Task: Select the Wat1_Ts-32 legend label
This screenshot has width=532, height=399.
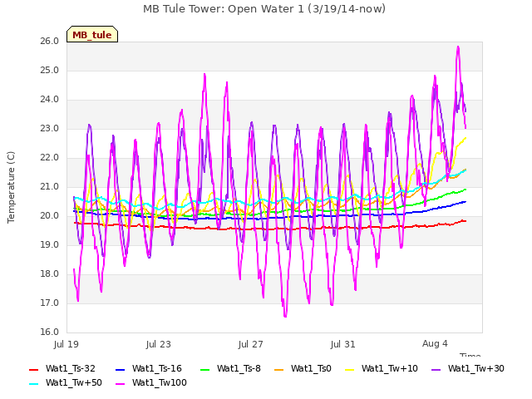Action: (70, 369)
